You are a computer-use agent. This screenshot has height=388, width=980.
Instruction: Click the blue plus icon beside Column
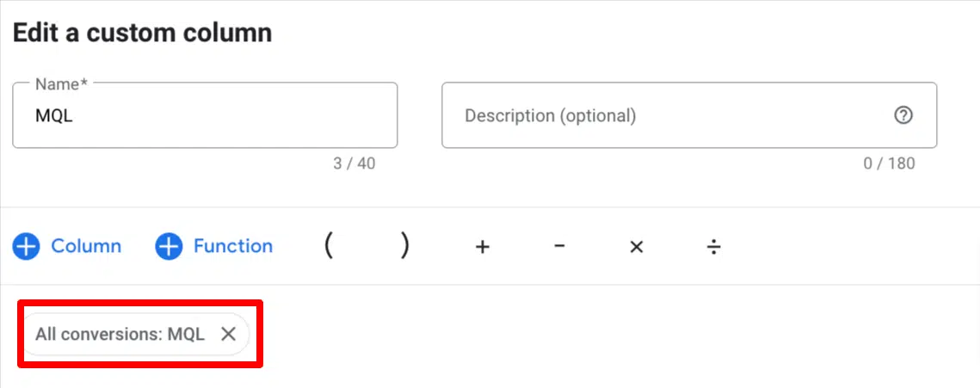[26, 247]
